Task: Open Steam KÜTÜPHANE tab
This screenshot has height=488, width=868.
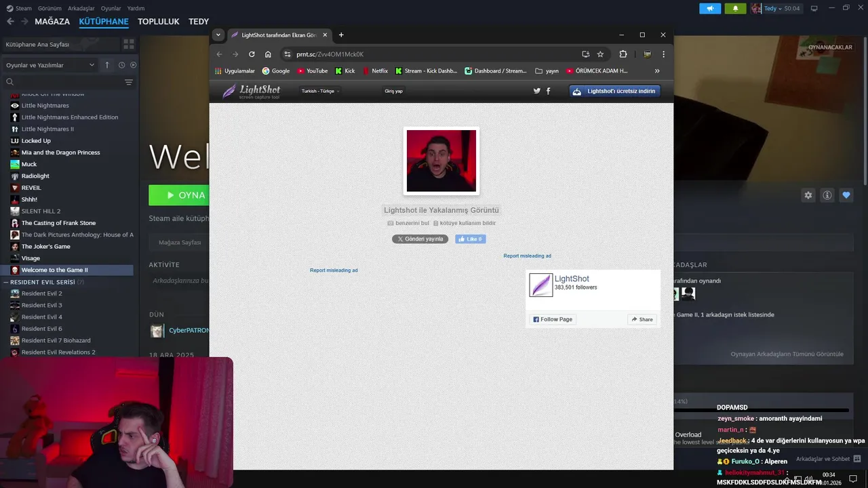Action: (104, 22)
